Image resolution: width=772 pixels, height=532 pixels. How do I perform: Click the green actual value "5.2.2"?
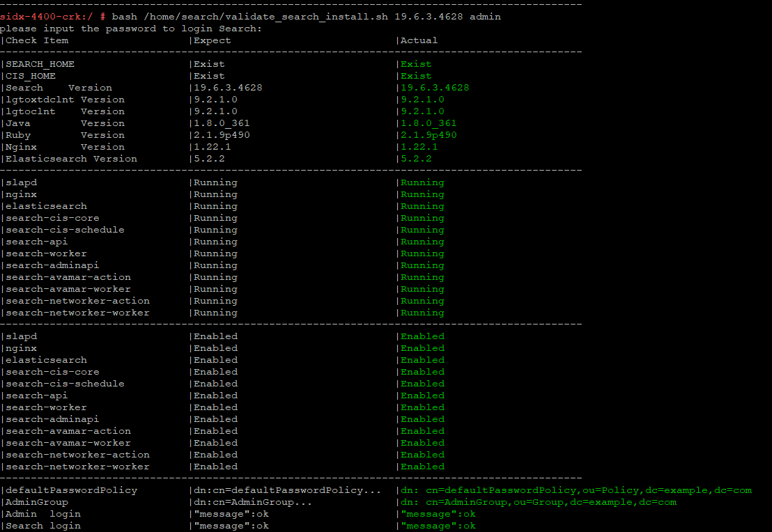coord(416,159)
